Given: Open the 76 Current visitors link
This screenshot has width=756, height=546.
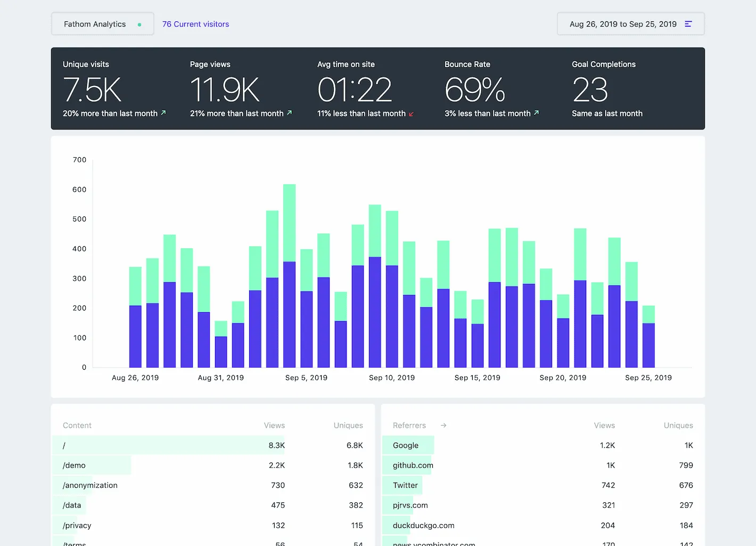Looking at the screenshot, I should (195, 24).
